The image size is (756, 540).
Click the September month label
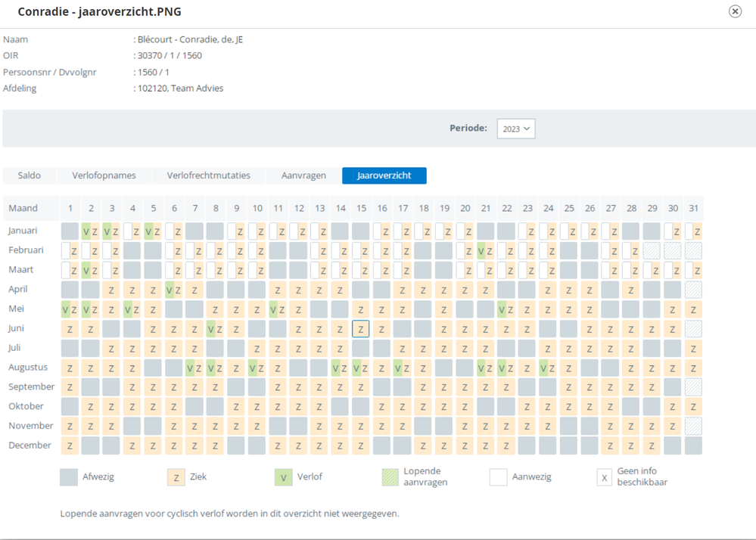(x=31, y=386)
